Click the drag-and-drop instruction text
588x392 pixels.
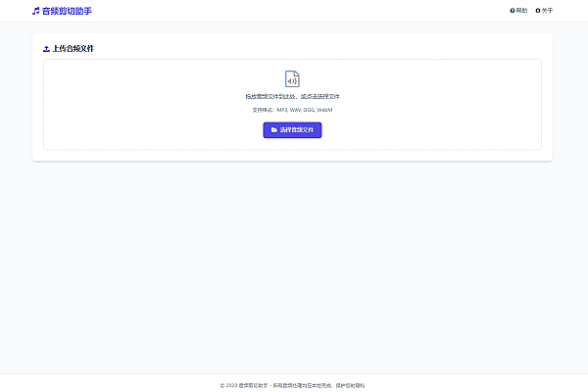point(292,96)
